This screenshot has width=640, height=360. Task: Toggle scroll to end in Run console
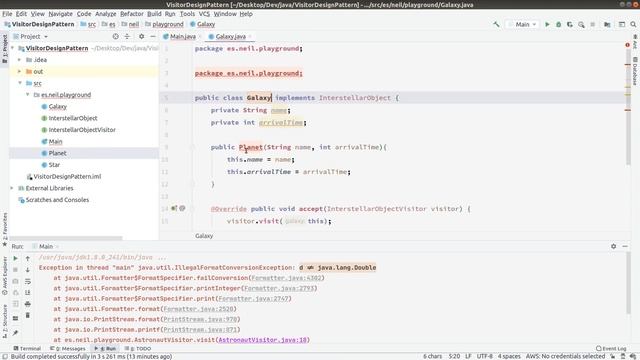(28, 293)
